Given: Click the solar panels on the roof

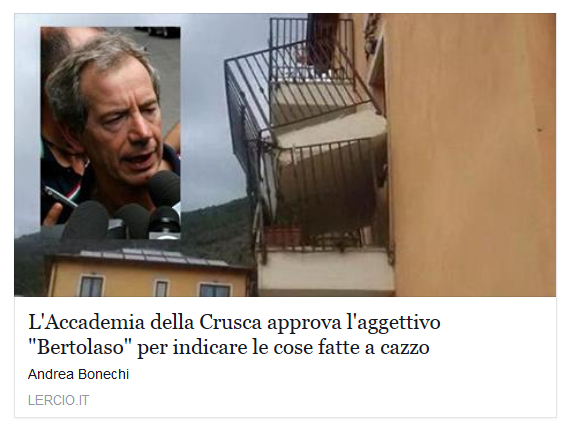Looking at the screenshot, I should (x=156, y=255).
